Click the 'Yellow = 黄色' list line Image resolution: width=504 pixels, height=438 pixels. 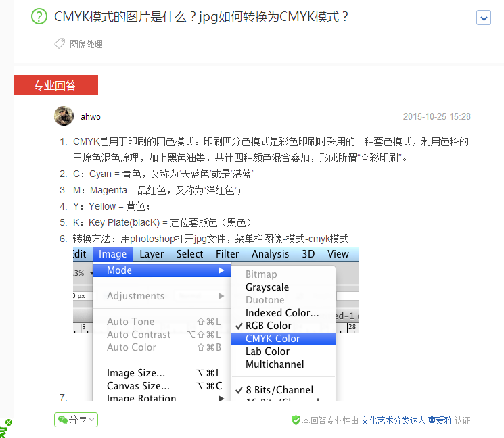pyautogui.click(x=111, y=206)
